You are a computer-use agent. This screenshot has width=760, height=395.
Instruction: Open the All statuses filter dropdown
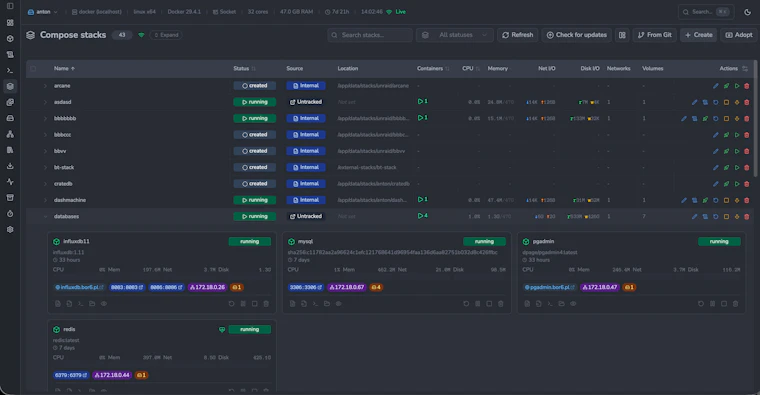click(455, 35)
